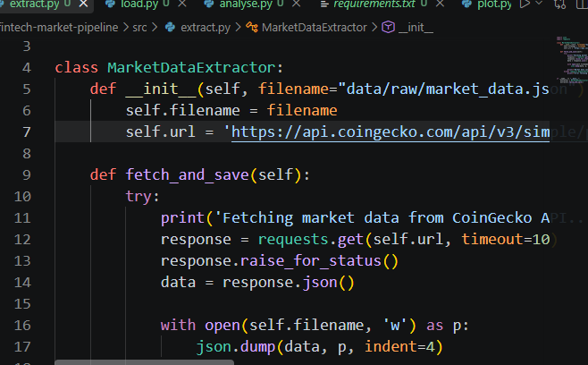Screen dimensions: 588x365
Task: Close the load.py tab
Action: (182, 4)
